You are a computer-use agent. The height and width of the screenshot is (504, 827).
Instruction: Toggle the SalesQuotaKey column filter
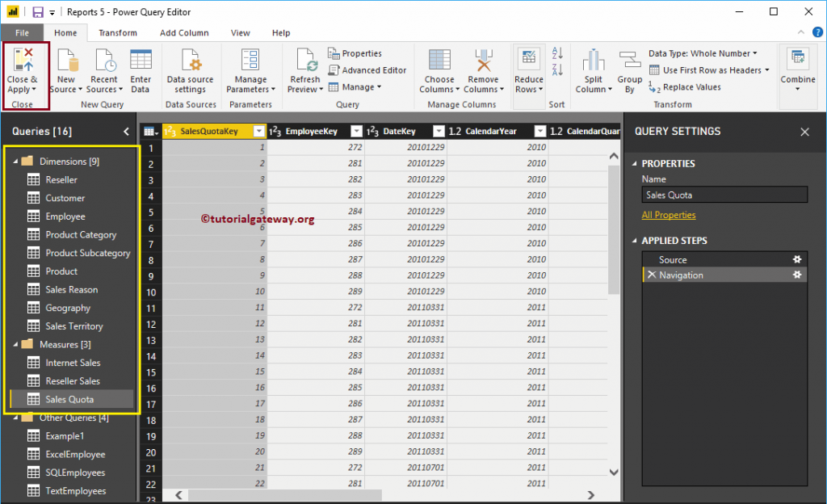[x=259, y=130]
